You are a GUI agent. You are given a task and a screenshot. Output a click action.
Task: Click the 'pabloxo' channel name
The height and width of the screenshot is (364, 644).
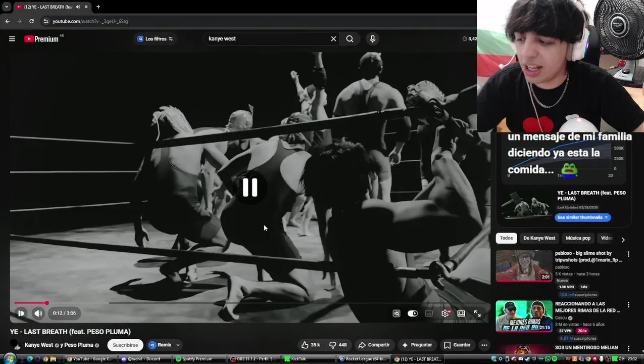click(x=562, y=267)
